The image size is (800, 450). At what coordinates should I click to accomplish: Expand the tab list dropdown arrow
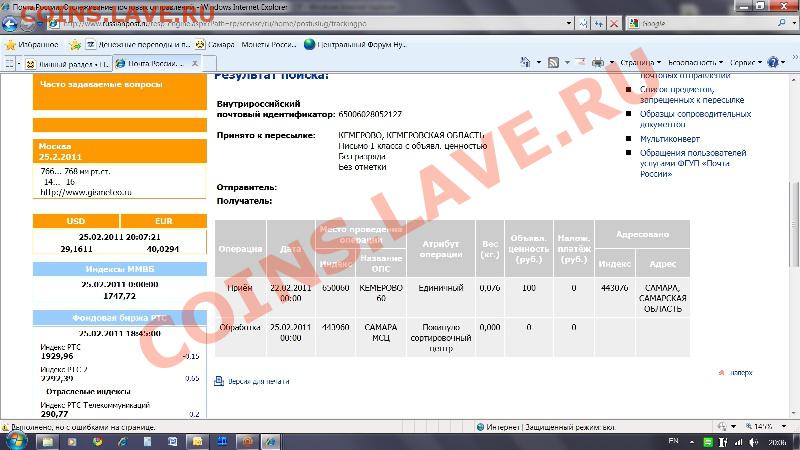pyautogui.click(x=19, y=64)
